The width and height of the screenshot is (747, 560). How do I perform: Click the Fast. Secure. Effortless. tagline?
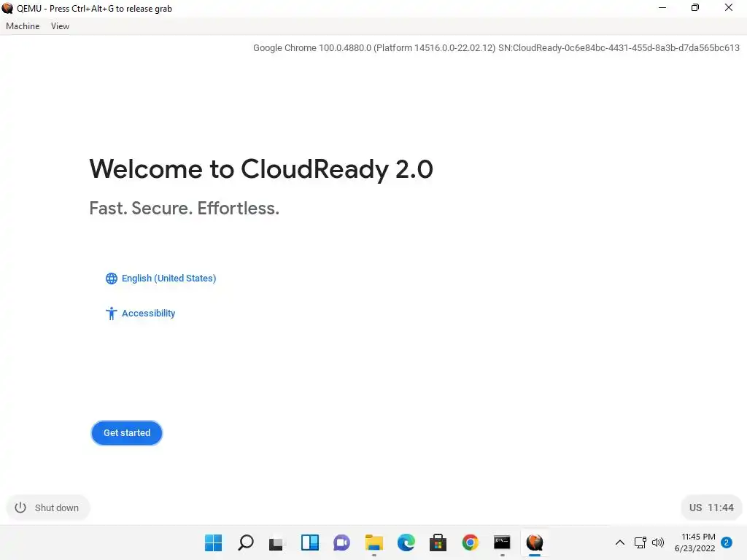click(185, 208)
